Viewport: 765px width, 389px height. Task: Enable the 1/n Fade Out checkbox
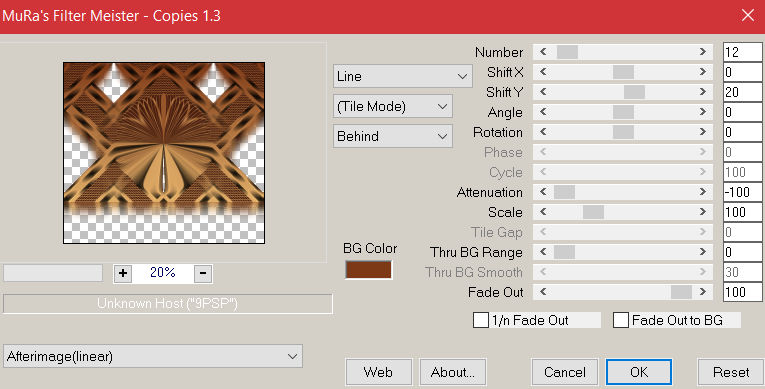pos(481,320)
